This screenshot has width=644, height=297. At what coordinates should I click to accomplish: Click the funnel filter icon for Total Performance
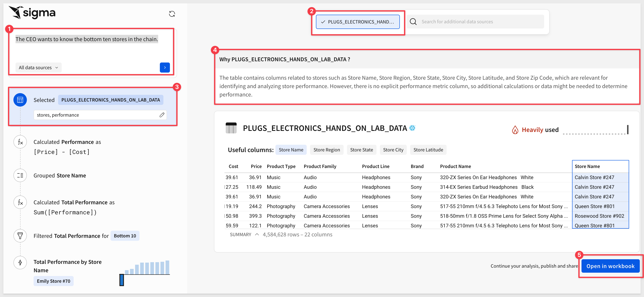[20, 236]
